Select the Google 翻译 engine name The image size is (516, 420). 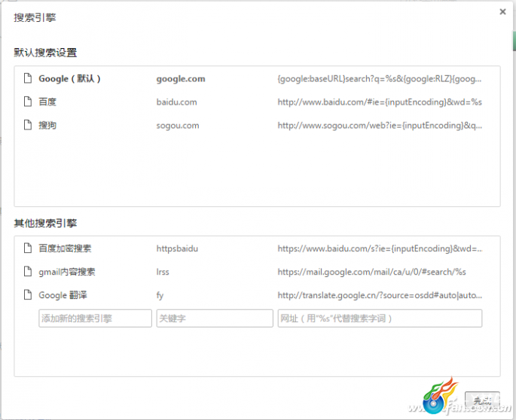63,295
